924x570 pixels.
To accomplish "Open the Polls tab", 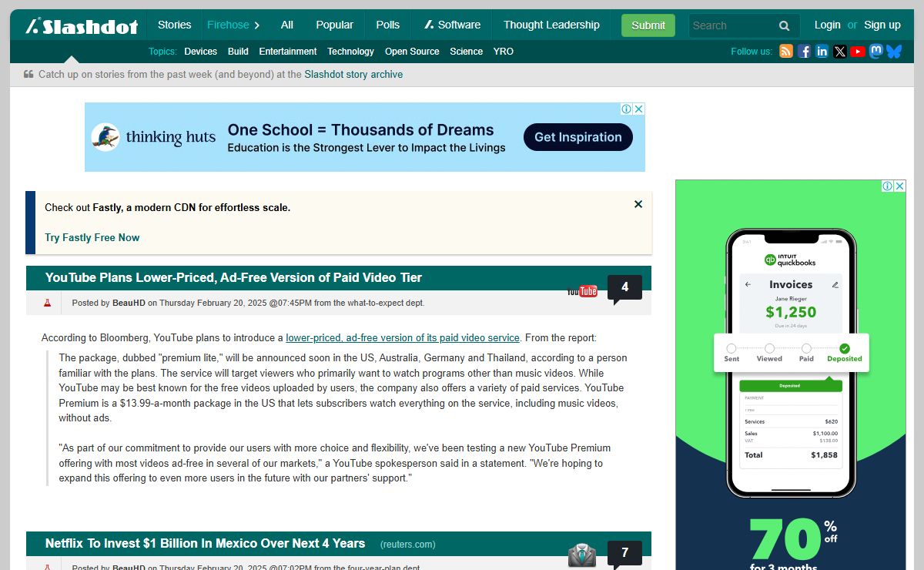I will coord(388,25).
